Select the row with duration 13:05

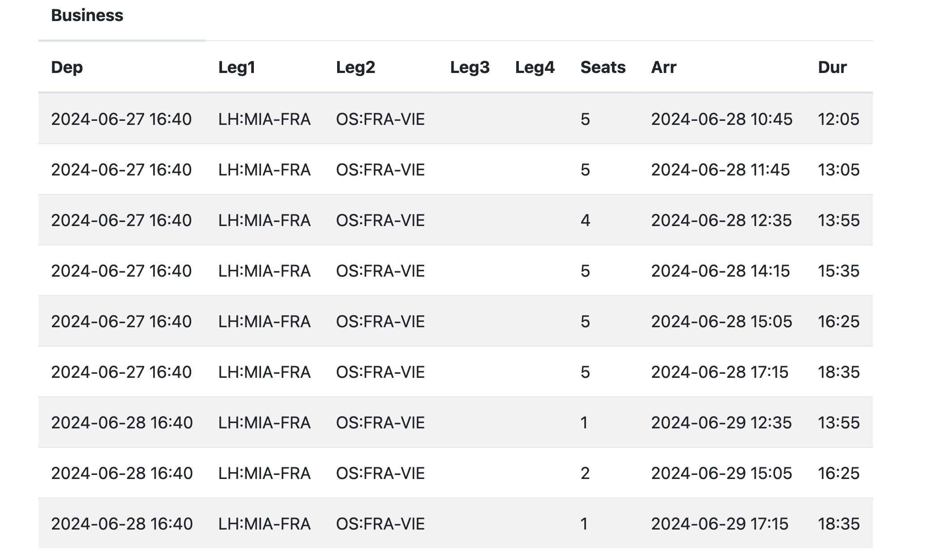(x=838, y=170)
